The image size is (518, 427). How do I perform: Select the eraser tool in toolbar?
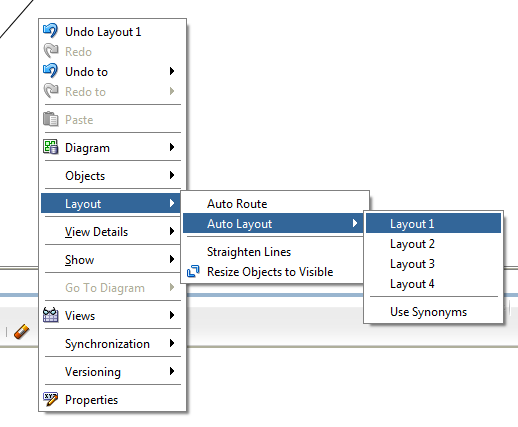tap(22, 332)
